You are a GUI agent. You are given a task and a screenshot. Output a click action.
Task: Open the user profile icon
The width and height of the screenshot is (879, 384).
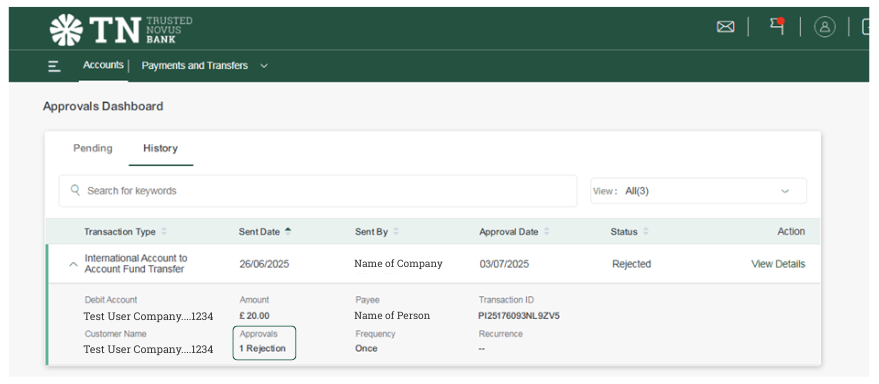tap(825, 27)
